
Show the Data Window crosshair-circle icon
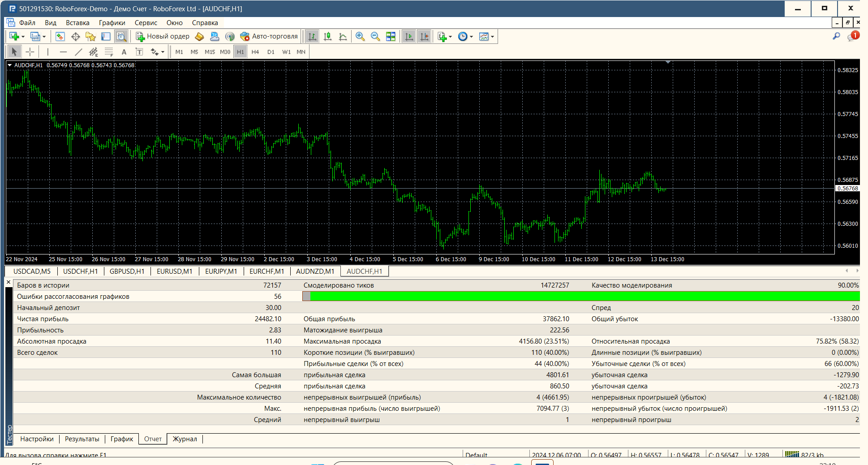click(x=75, y=36)
